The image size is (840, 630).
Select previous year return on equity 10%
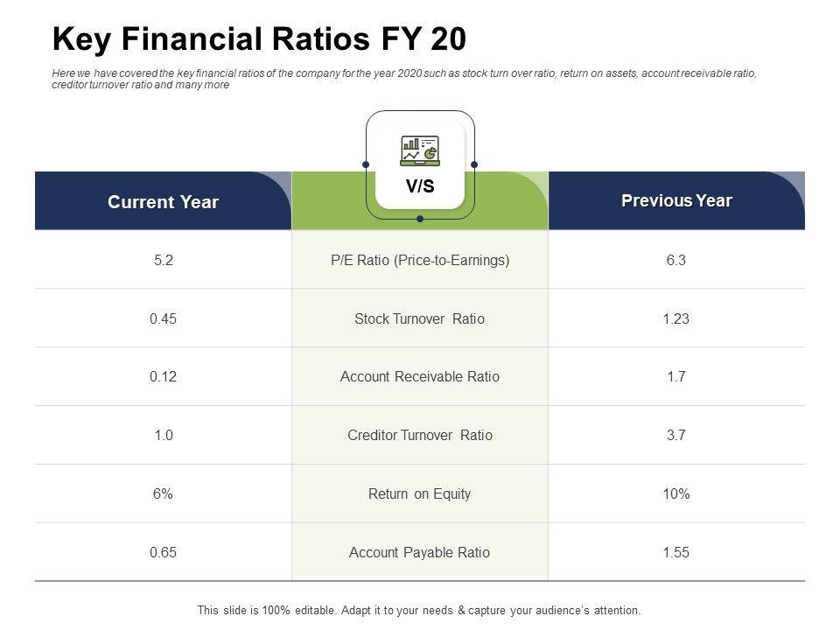(x=676, y=494)
